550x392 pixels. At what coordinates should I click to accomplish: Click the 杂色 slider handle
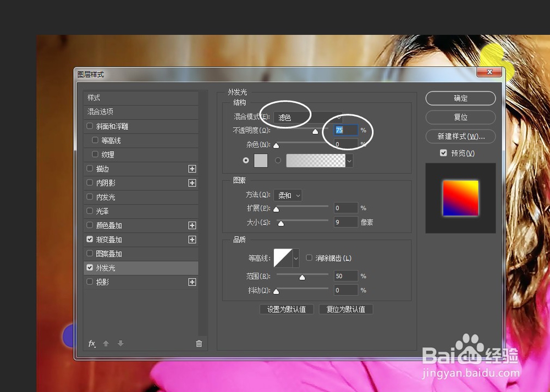click(x=276, y=146)
